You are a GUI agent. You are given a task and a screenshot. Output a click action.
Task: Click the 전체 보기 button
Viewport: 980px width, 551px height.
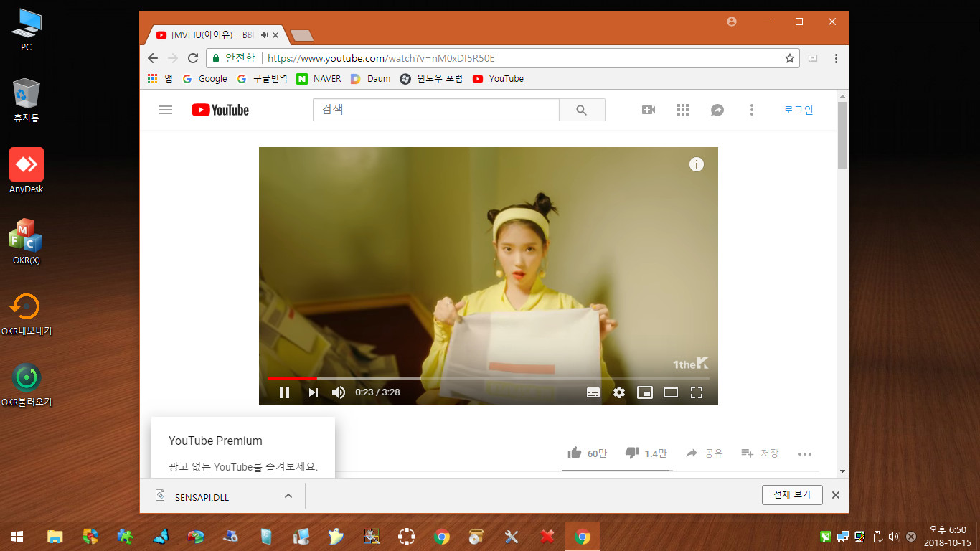coord(792,495)
